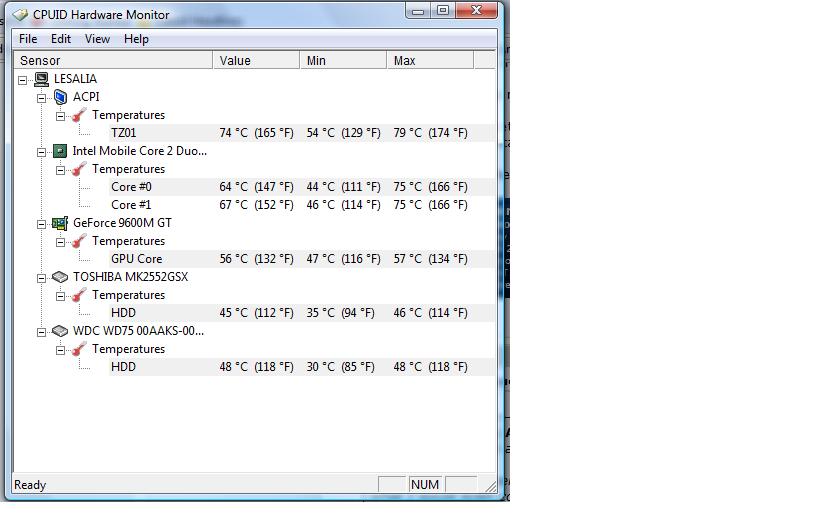Click the Sensor column header
840x525 pixels.
point(113,60)
